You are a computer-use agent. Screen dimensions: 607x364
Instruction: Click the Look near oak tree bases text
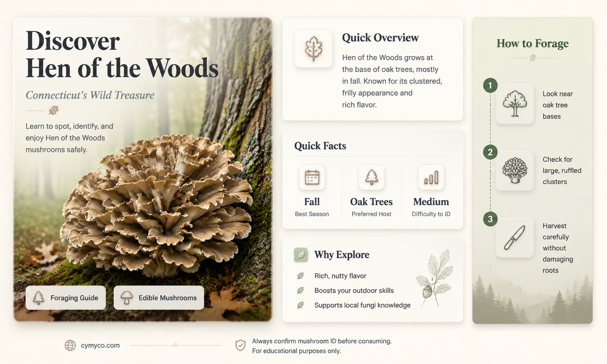[558, 105]
